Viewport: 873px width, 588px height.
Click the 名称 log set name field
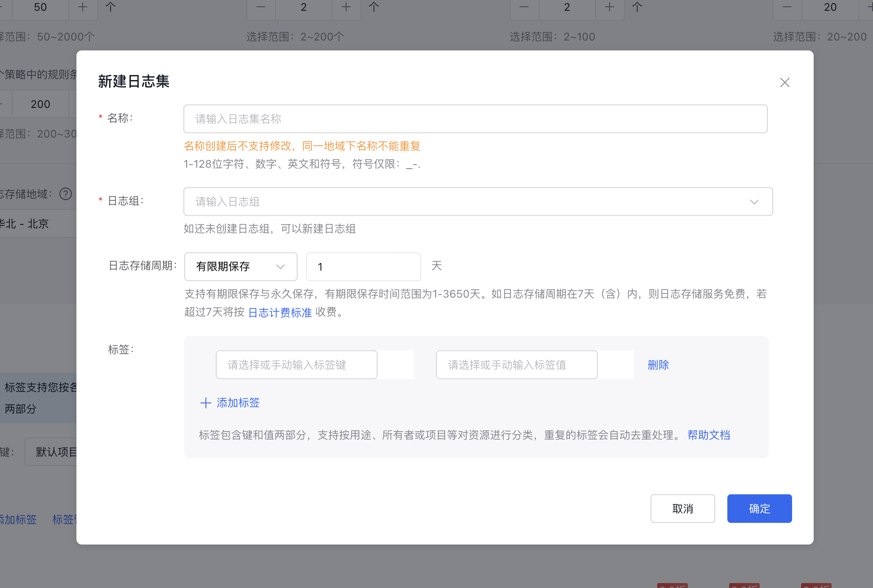tap(475, 119)
